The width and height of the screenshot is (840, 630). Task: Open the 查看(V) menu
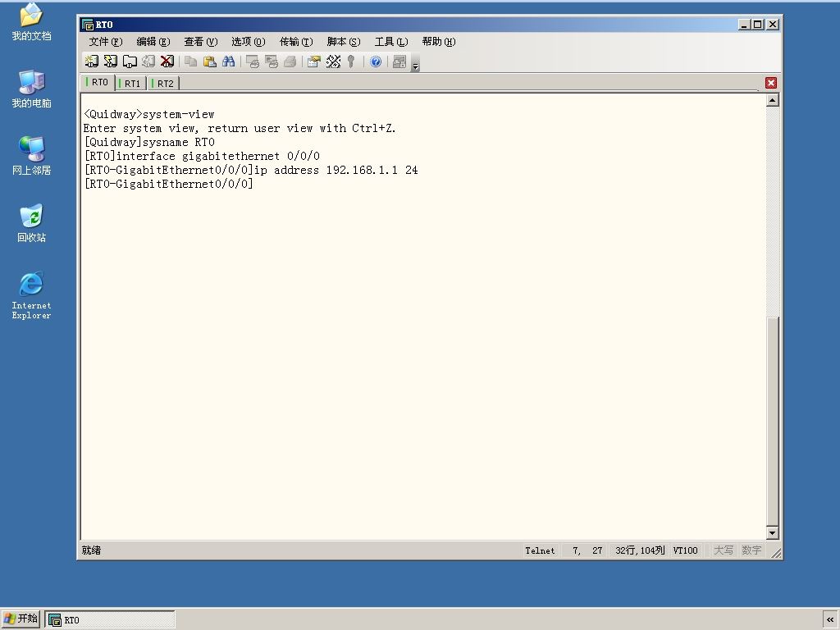[x=201, y=42]
